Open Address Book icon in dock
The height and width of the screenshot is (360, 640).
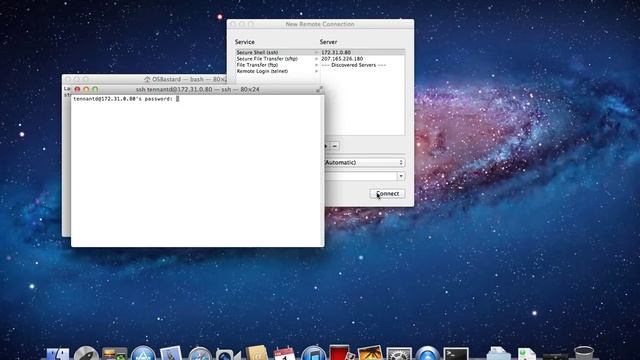tap(256, 353)
